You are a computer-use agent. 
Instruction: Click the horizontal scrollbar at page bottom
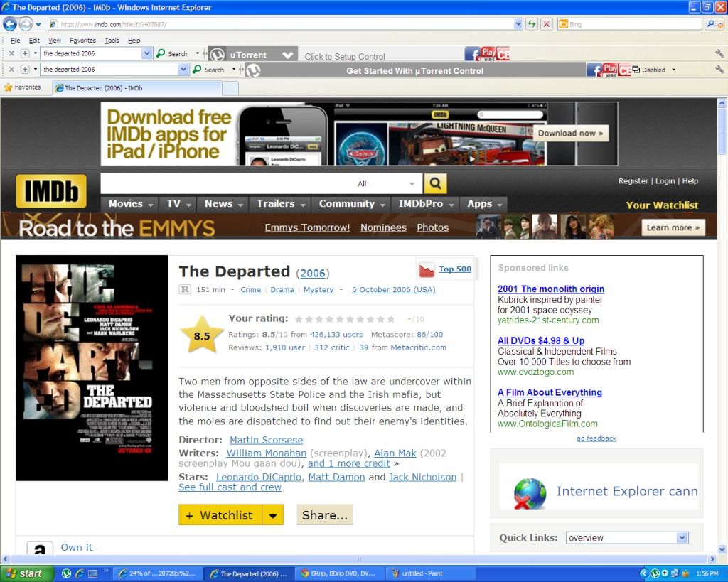pyautogui.click(x=358, y=559)
